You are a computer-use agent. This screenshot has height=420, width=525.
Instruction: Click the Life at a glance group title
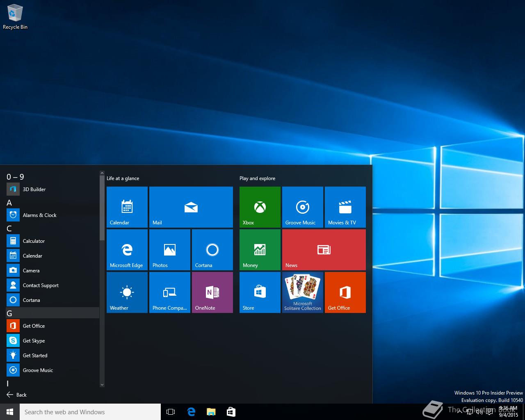(x=123, y=178)
